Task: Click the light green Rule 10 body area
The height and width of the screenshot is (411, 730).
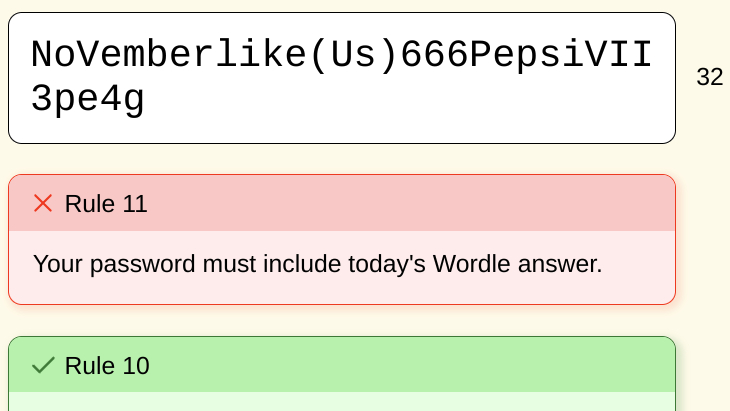Action: coord(342,401)
